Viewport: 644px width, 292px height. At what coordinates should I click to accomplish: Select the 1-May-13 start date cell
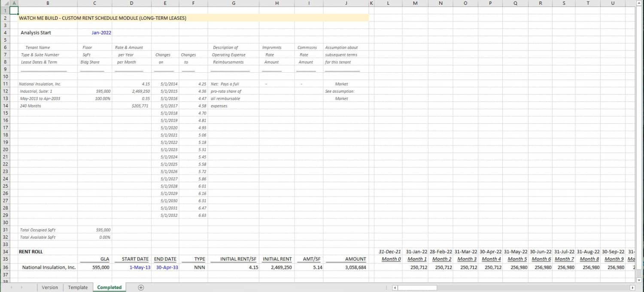140,267
